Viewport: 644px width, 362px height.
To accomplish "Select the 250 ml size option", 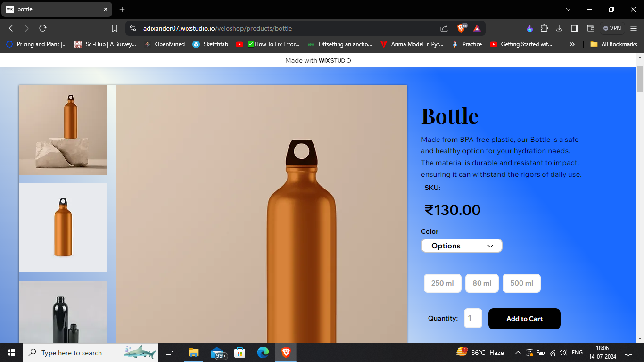I will [x=442, y=283].
